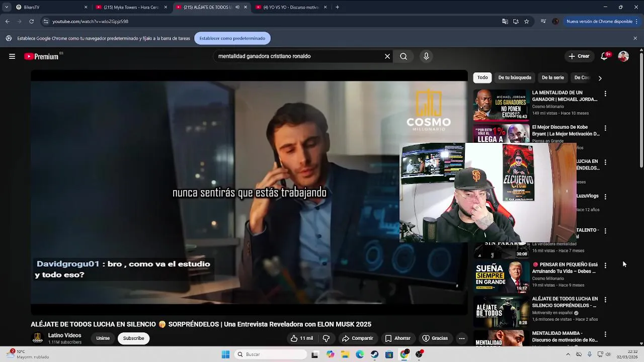Select the De la serie chip
Viewport: 644px width, 362px height.
click(552, 77)
